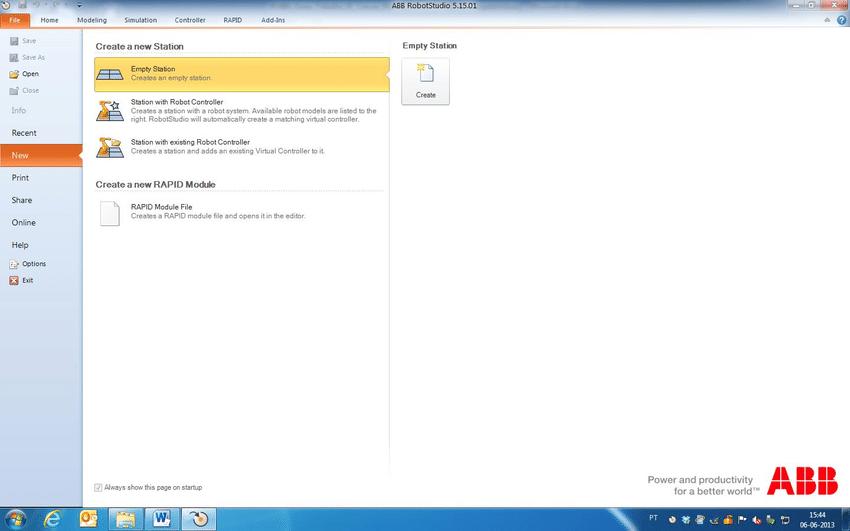
Task: Open the File tab
Action: (15, 20)
